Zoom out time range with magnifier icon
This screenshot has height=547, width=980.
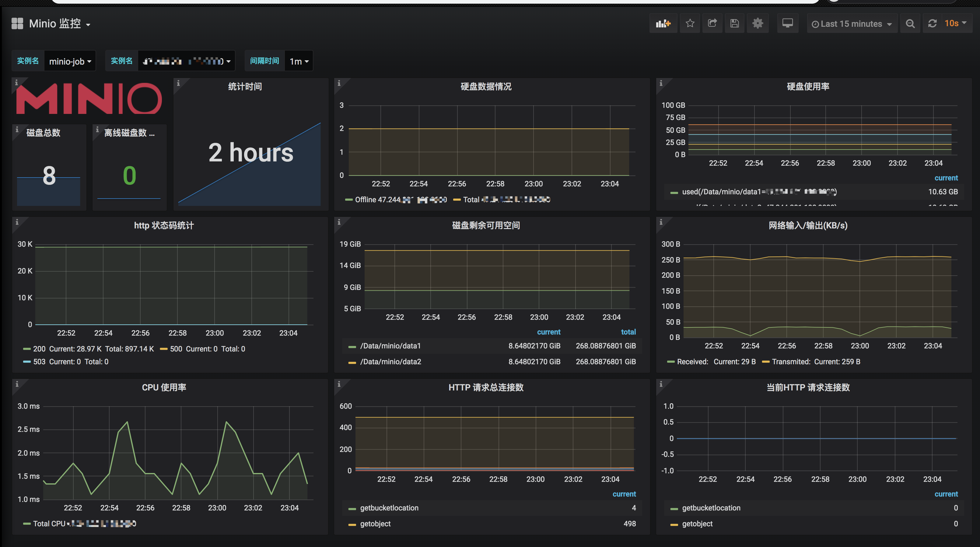[x=910, y=23]
